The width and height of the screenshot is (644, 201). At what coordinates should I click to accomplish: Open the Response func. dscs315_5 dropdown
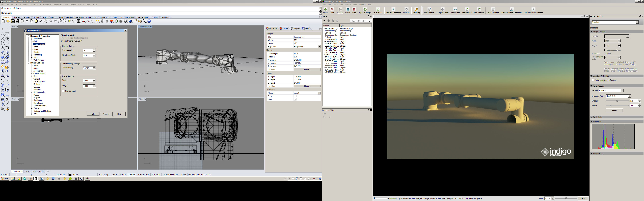pyautogui.click(x=629, y=96)
